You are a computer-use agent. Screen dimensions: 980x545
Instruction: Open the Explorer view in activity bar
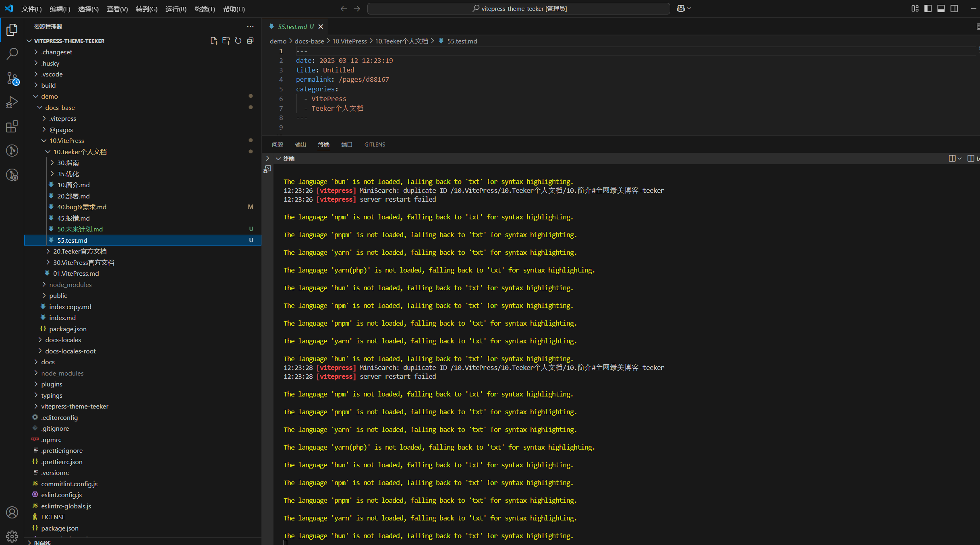[x=12, y=29]
